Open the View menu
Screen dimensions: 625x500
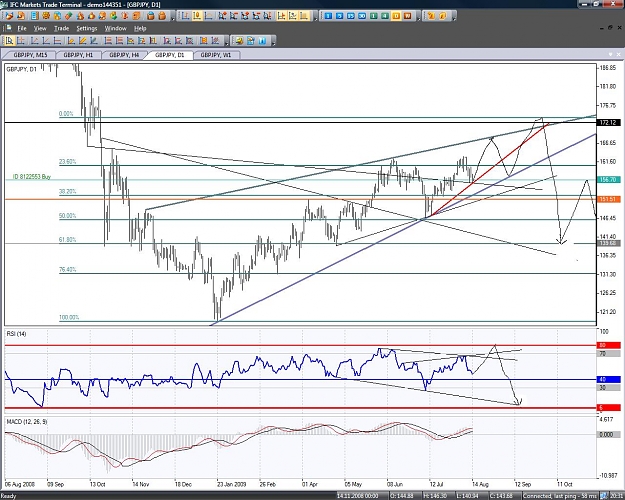click(40, 28)
